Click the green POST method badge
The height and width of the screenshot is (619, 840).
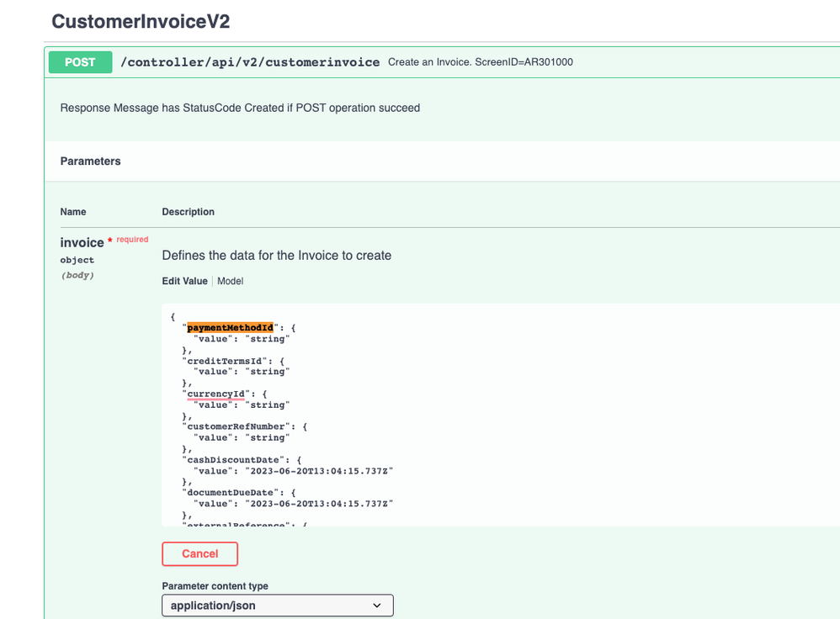point(80,62)
